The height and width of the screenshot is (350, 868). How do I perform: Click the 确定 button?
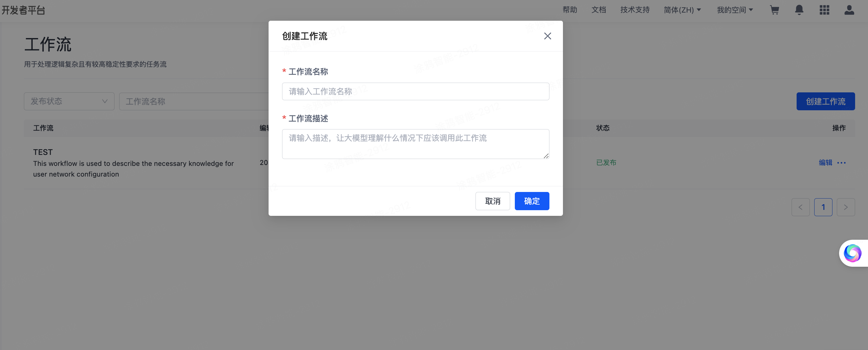[x=532, y=201]
